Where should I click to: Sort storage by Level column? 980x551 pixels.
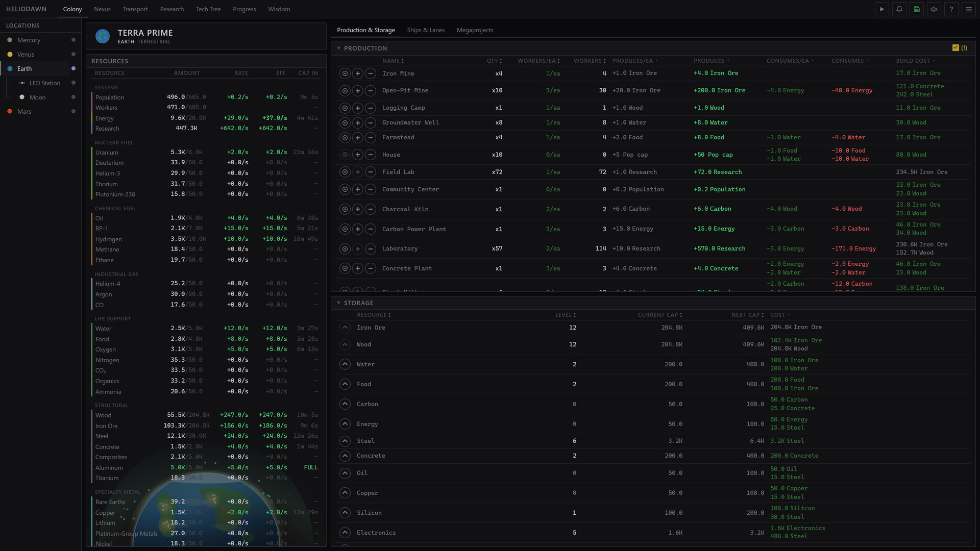pos(566,315)
